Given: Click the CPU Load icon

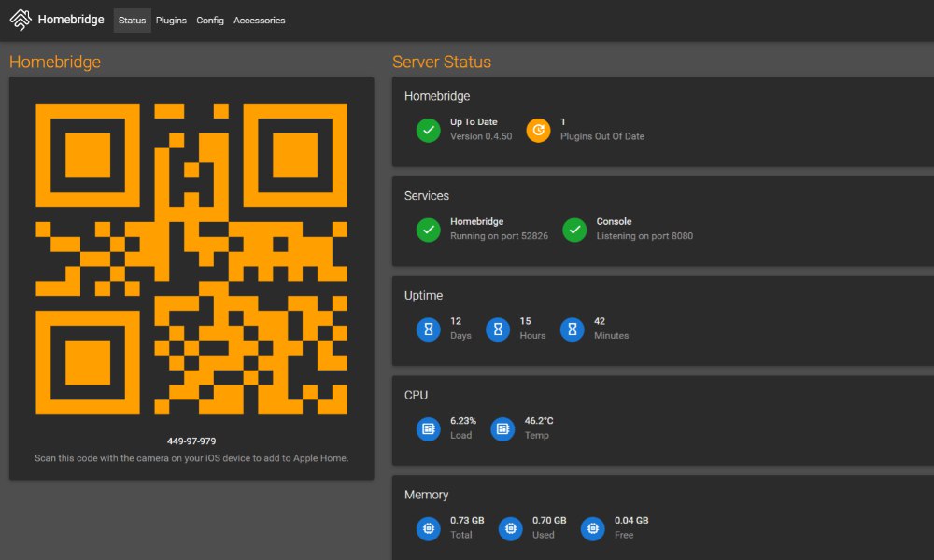Looking at the screenshot, I should [429, 428].
